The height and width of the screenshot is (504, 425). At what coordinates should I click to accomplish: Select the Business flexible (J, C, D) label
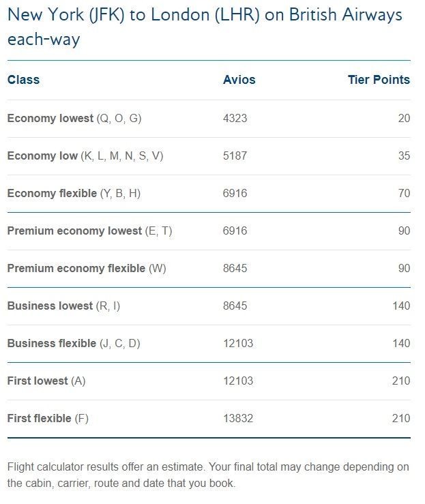(x=74, y=343)
